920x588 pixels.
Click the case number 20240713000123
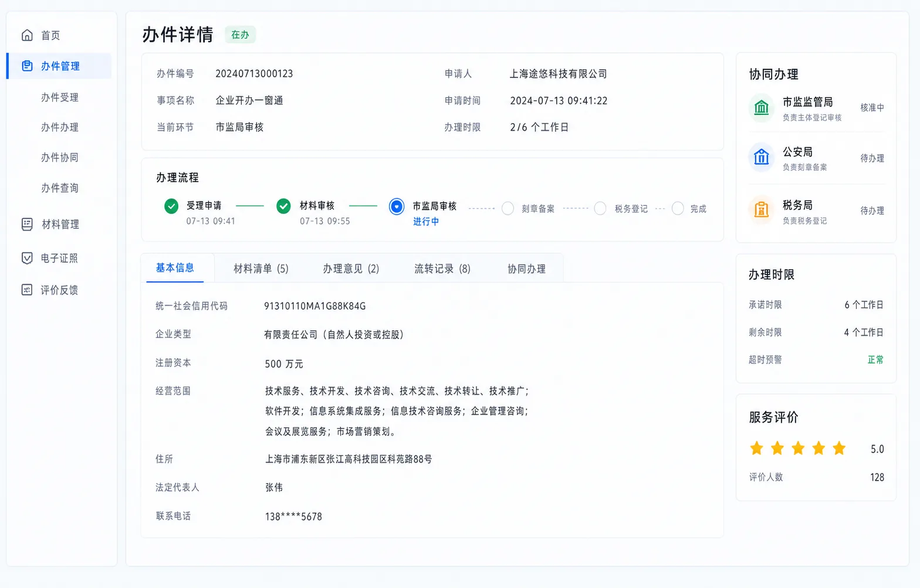click(254, 74)
